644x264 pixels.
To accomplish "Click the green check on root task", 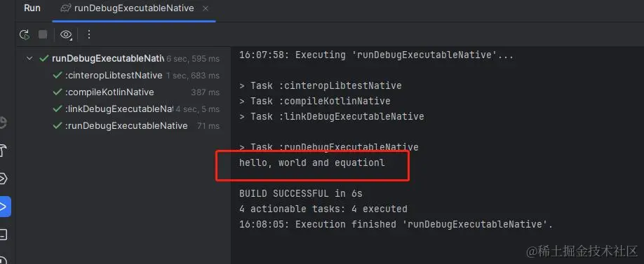I will pos(44,59).
